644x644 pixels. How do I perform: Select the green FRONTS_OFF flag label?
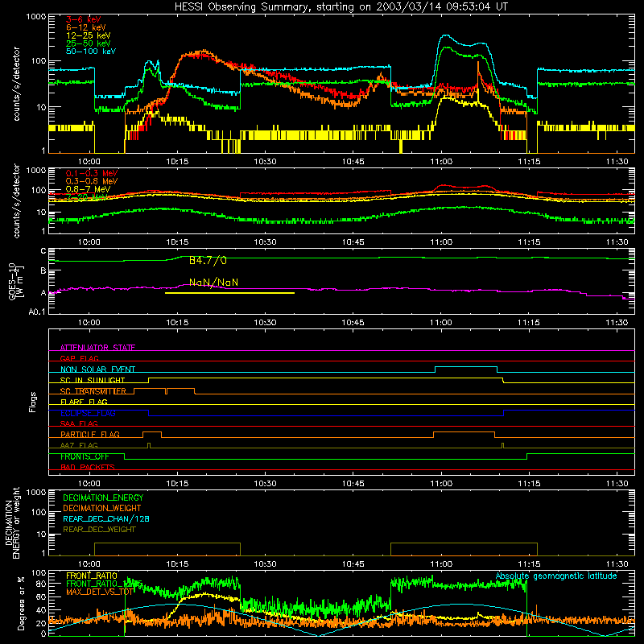click(85, 456)
